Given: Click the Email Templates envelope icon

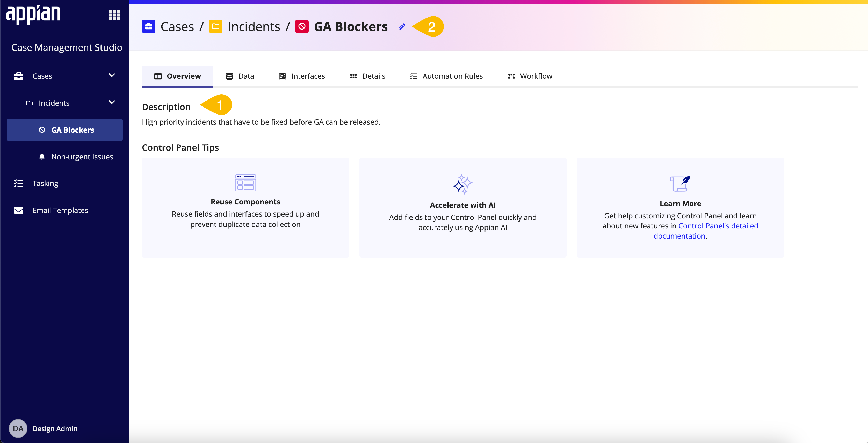Looking at the screenshot, I should point(19,210).
